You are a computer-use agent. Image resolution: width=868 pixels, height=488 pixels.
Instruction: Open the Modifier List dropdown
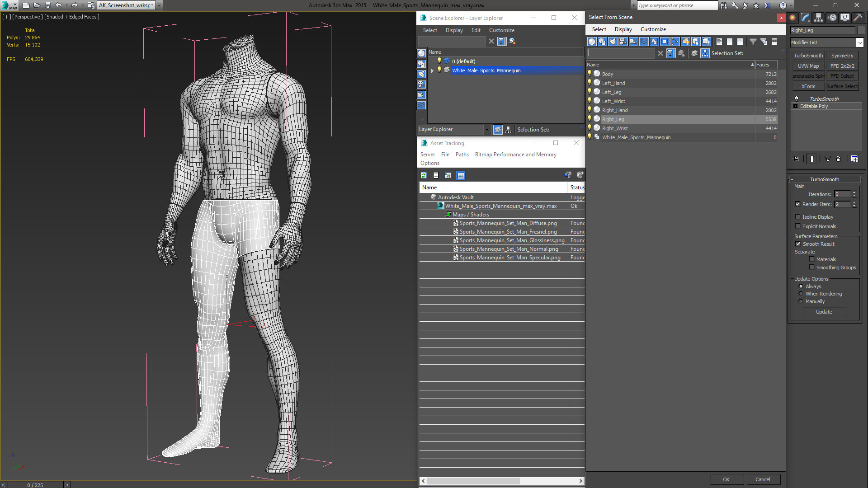[x=859, y=42]
